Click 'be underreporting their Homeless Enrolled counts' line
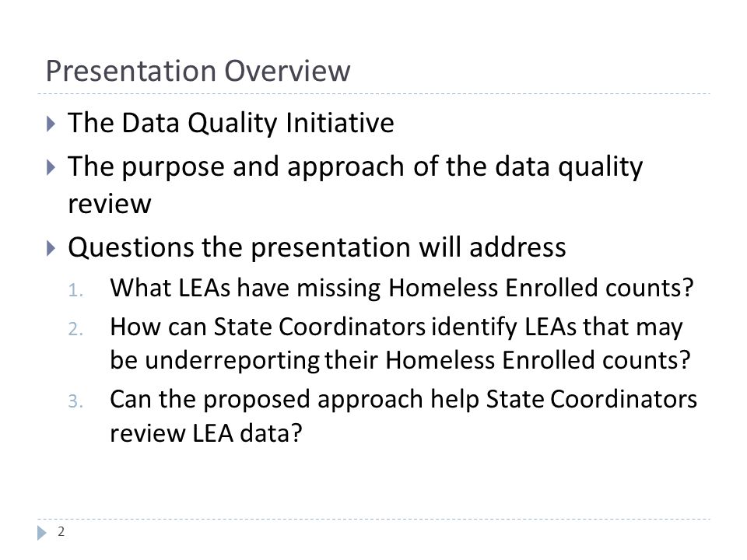This screenshot has height=560, width=747. point(400,360)
